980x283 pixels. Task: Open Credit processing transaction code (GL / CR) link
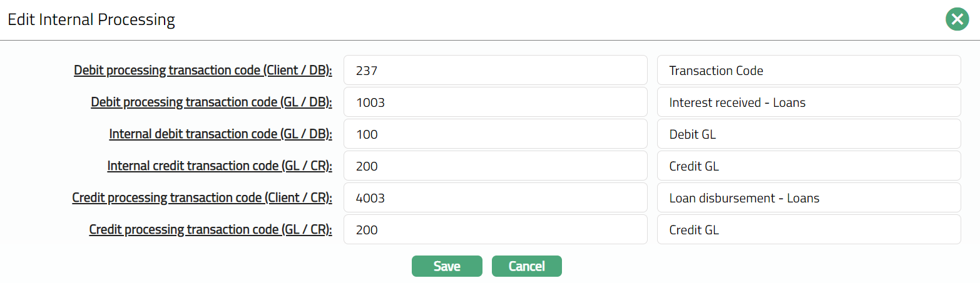(210, 229)
